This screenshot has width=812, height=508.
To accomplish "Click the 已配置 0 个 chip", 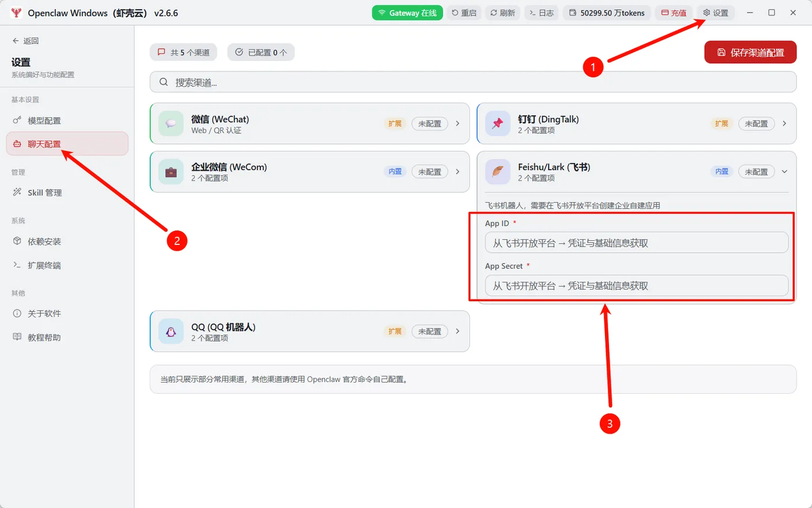I will point(261,52).
